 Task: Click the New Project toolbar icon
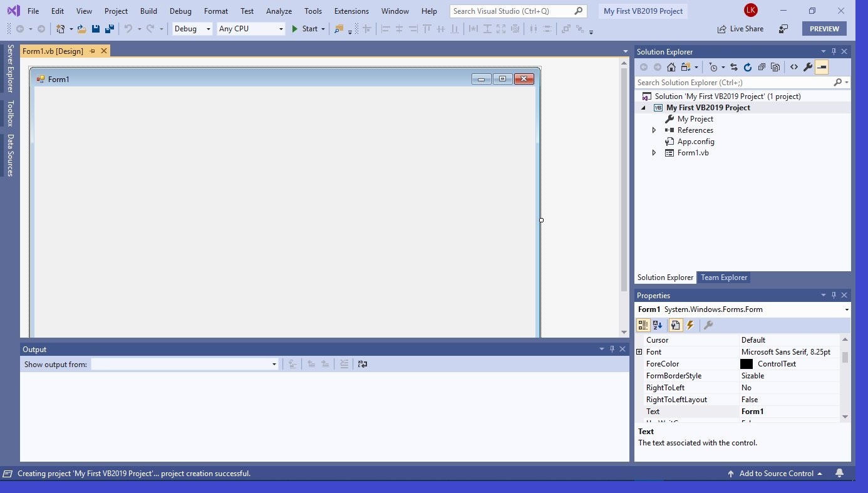click(x=61, y=29)
